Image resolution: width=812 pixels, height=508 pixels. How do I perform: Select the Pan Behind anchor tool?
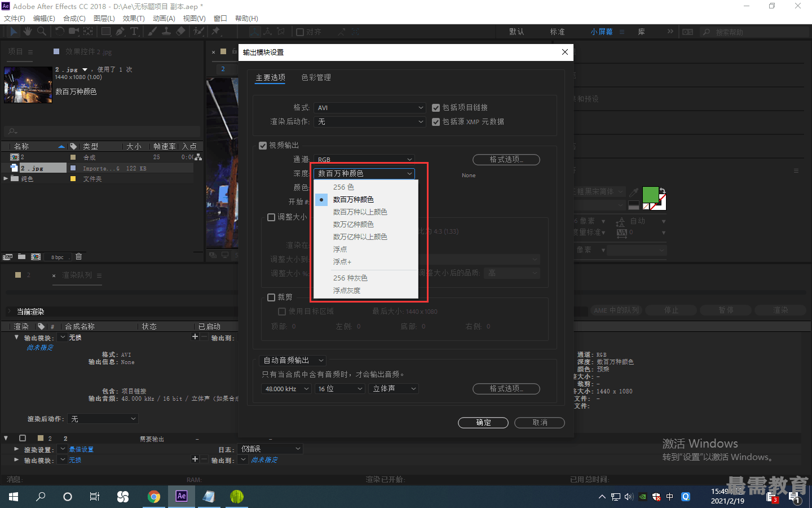[x=89, y=32]
